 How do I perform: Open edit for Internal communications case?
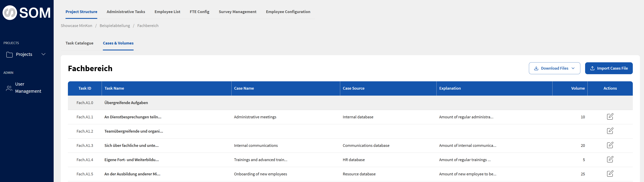(x=610, y=145)
